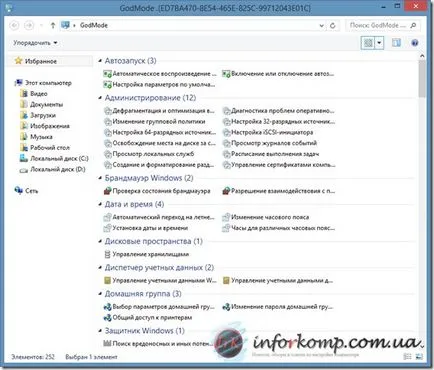Open Включение или отключение автозапуска item

(x=279, y=74)
